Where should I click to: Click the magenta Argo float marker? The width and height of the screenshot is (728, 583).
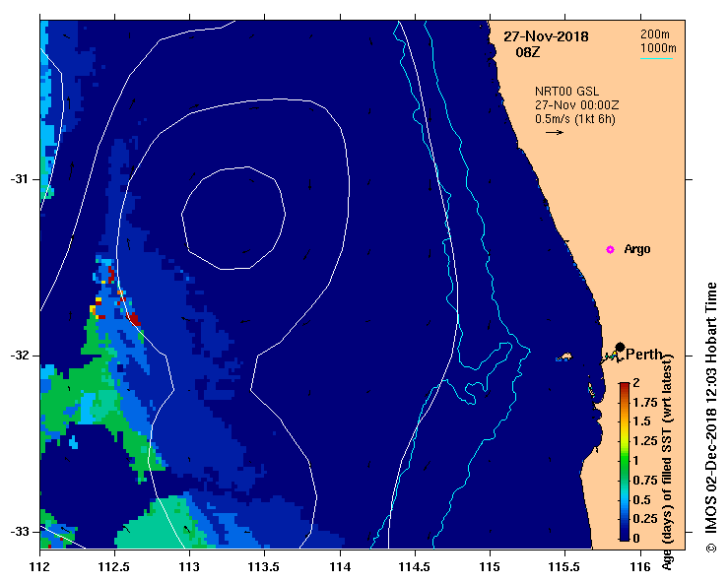[610, 250]
